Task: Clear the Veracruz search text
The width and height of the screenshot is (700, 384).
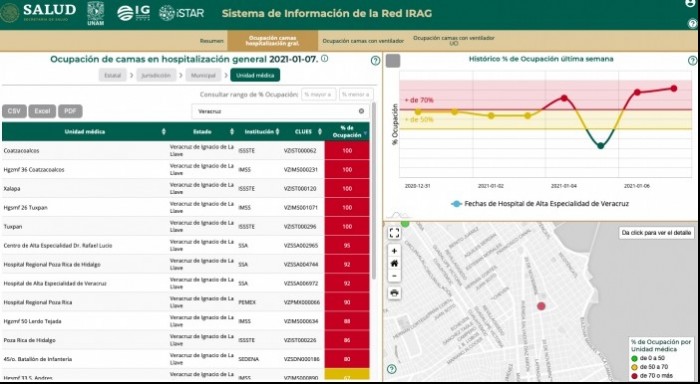Action: tap(362, 111)
